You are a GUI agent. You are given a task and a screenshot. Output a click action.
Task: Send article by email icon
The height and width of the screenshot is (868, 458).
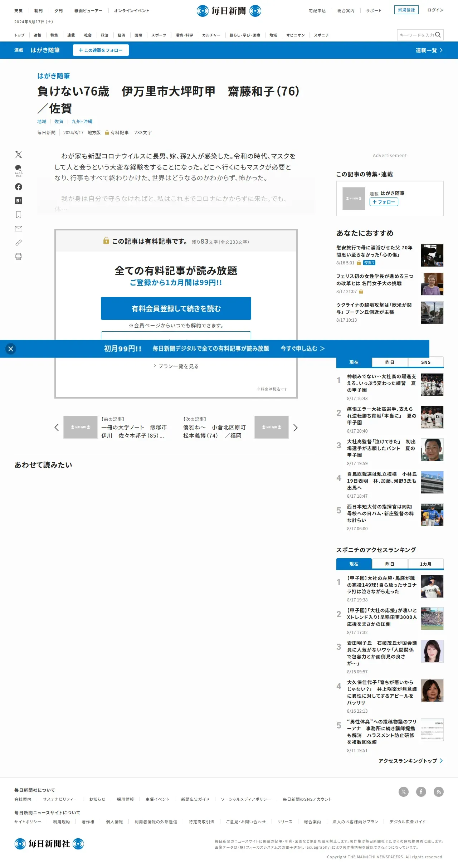click(19, 229)
